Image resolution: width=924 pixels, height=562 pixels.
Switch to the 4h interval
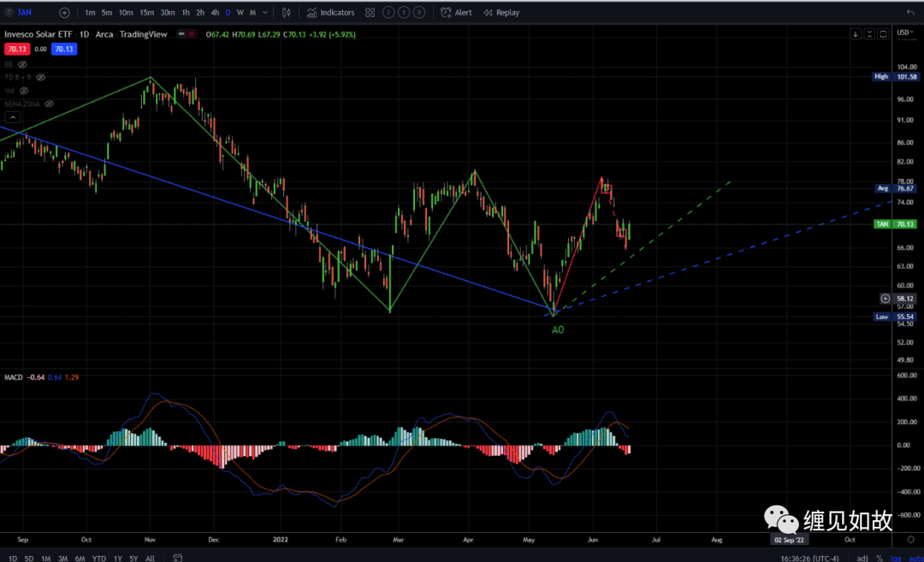215,12
